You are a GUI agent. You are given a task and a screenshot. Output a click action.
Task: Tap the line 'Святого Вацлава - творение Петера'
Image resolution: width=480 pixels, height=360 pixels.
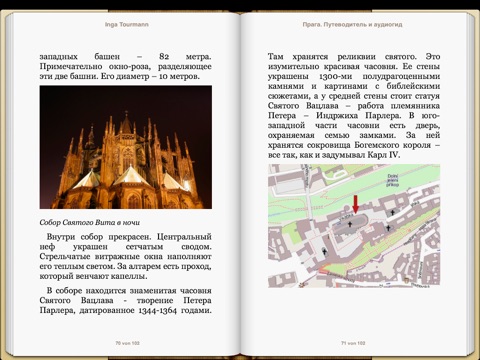click(x=125, y=301)
